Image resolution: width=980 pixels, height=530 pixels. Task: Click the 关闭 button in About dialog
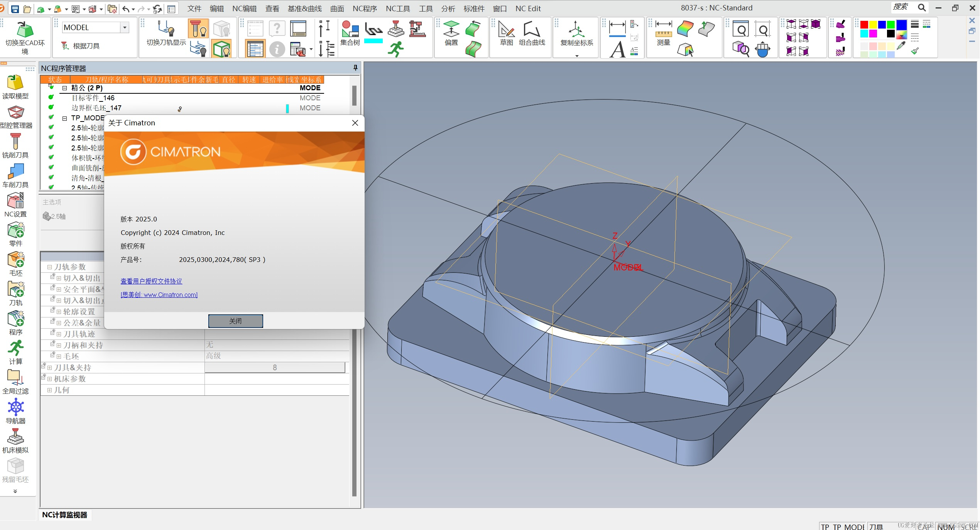[235, 321]
